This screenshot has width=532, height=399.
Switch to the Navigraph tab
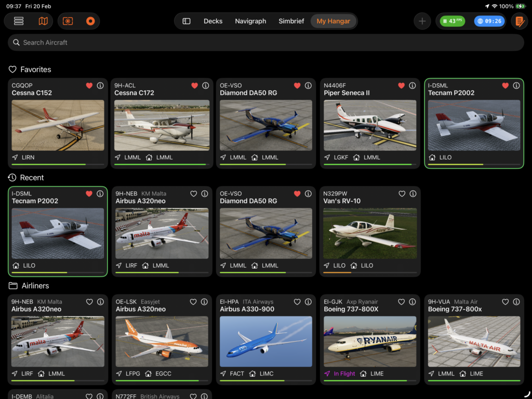(x=250, y=21)
